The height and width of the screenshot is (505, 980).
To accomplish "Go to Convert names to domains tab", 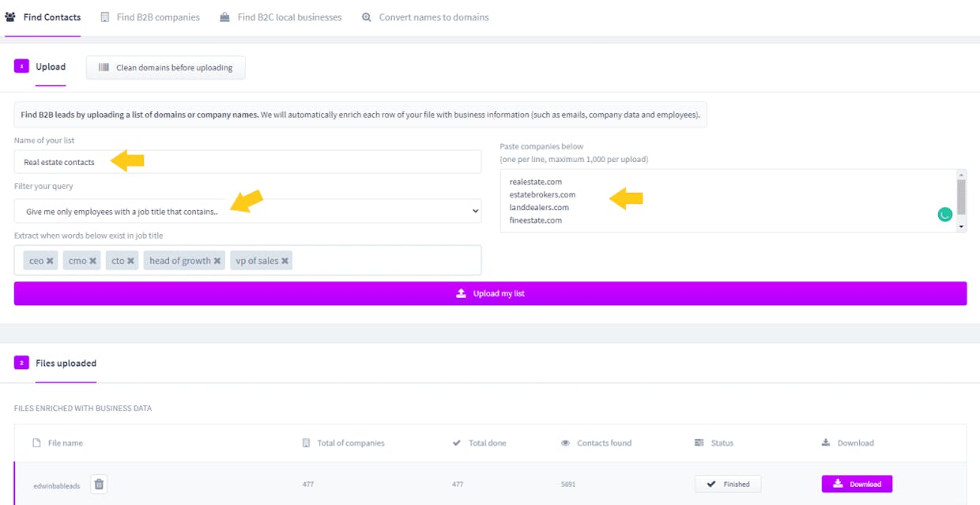I will click(425, 17).
